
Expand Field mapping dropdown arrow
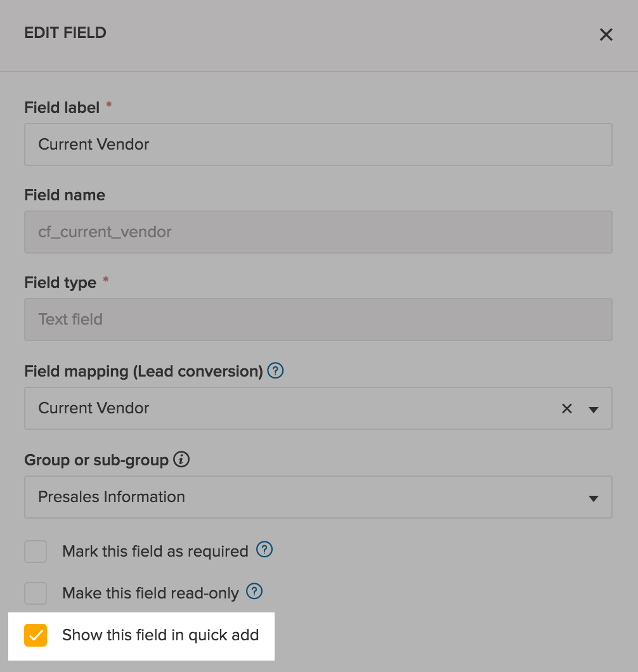pos(594,410)
